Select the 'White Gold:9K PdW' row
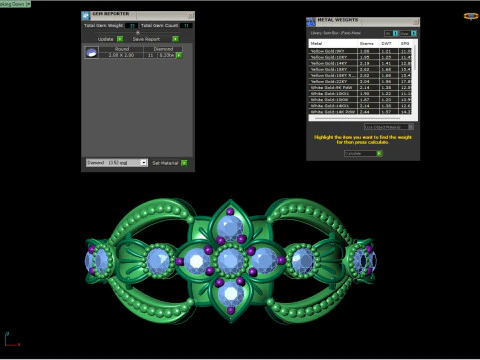This screenshot has width=480, height=360. (360, 87)
